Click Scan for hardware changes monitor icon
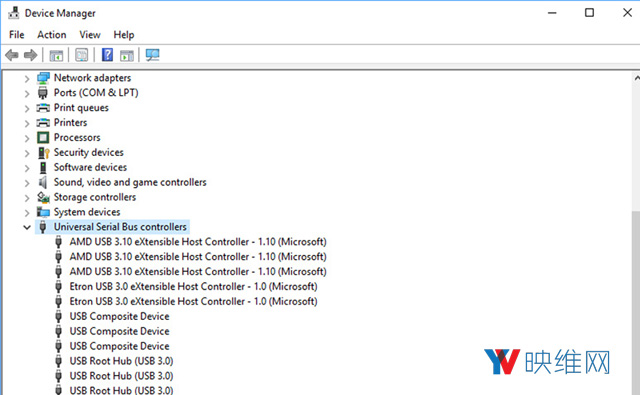The width and height of the screenshot is (640, 395). point(153,55)
